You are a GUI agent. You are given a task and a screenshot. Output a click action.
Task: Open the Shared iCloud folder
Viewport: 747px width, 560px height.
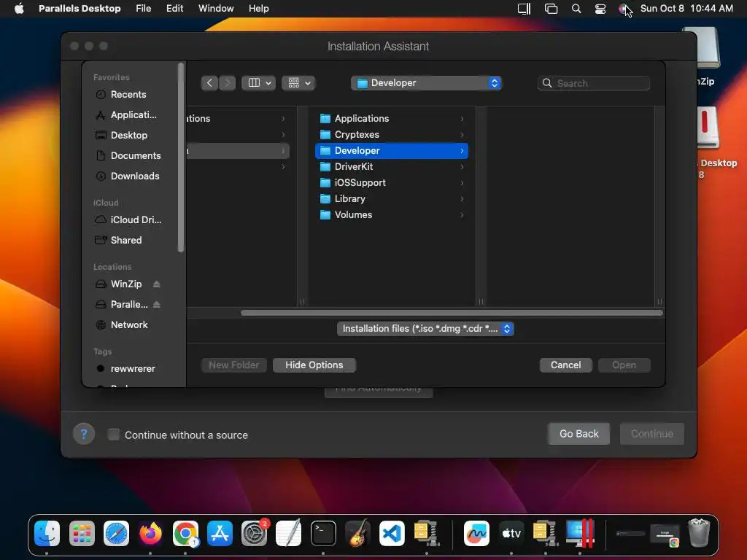pyautogui.click(x=128, y=240)
